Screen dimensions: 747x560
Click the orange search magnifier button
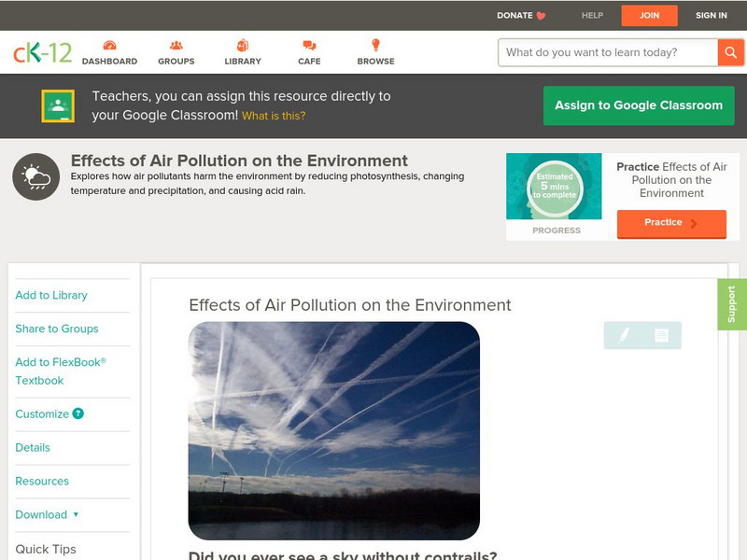(730, 52)
